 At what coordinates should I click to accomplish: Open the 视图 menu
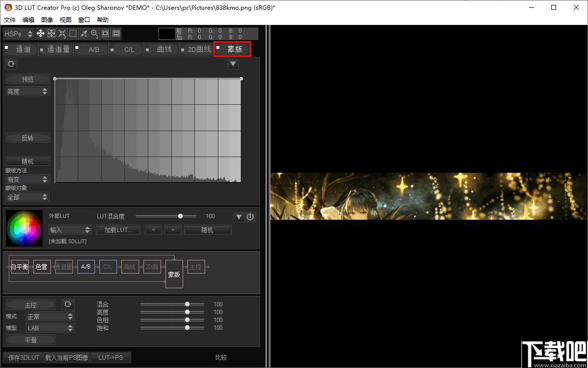pyautogui.click(x=66, y=20)
